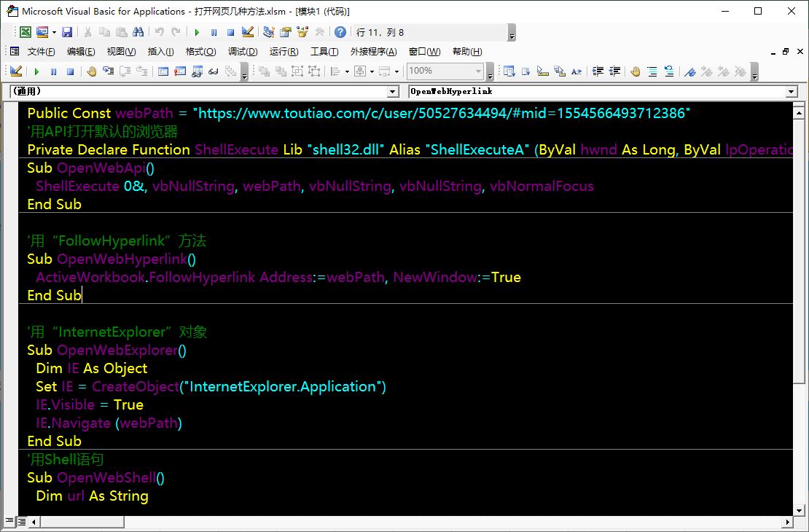Click the View Microsoft Excel icon
The image size is (809, 532).
[26, 32]
